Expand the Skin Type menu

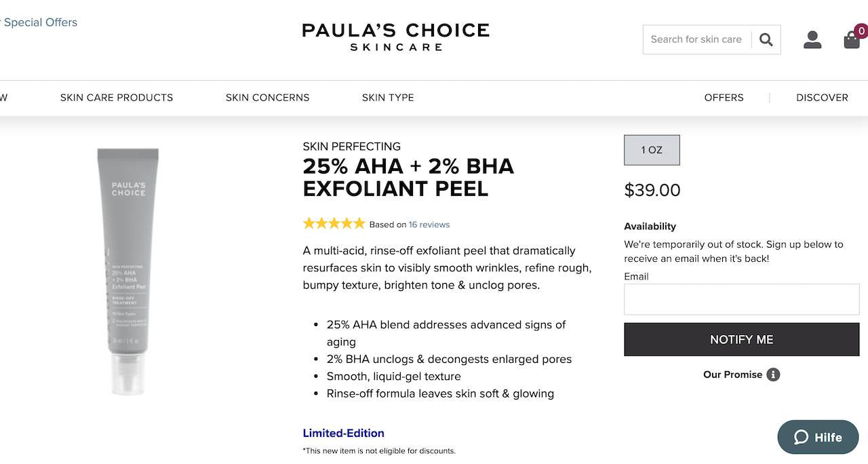[388, 98]
